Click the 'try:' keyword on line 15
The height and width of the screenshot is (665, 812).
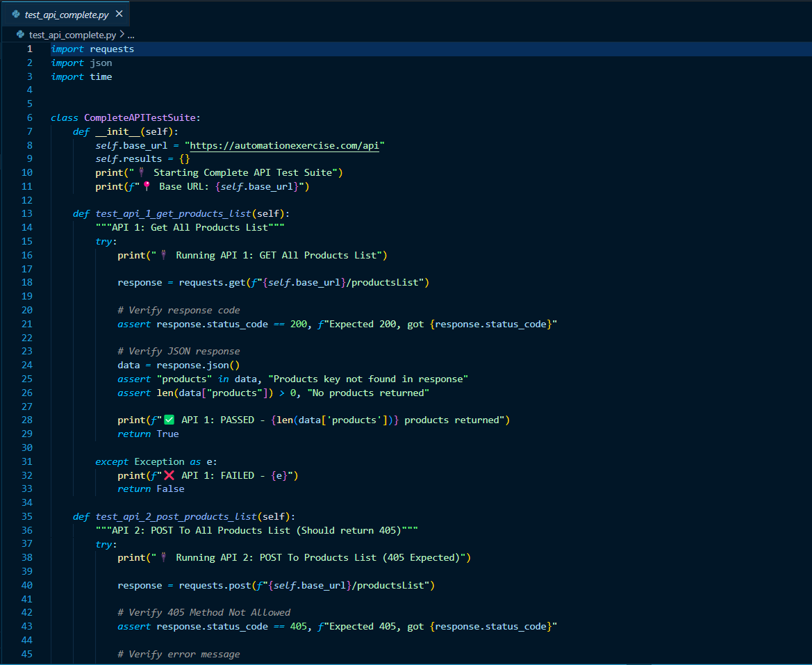[106, 241]
